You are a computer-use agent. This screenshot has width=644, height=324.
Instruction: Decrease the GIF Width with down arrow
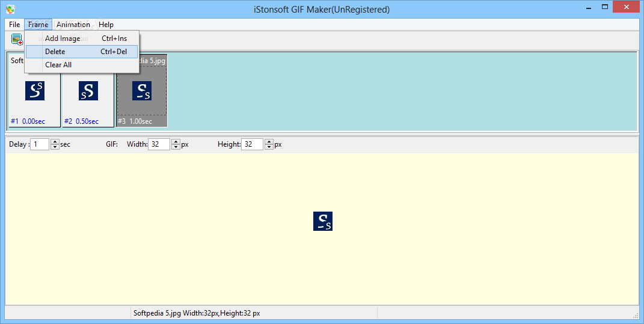(x=176, y=147)
